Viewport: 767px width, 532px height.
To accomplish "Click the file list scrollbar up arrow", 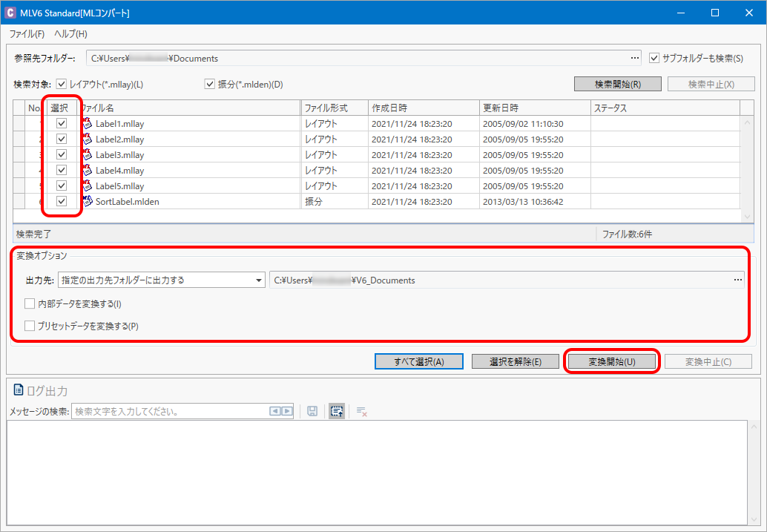I will [747, 122].
